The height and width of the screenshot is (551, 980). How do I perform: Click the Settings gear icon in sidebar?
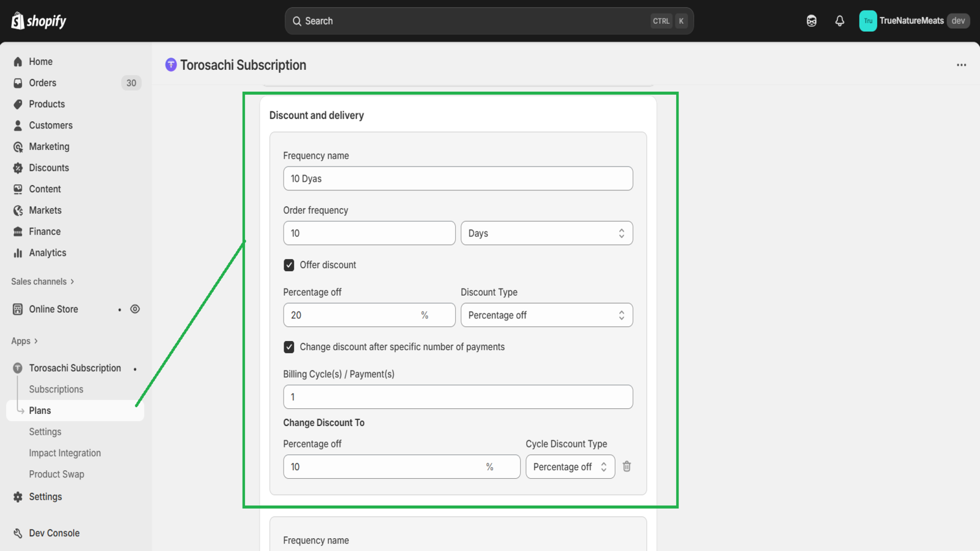[x=18, y=497]
